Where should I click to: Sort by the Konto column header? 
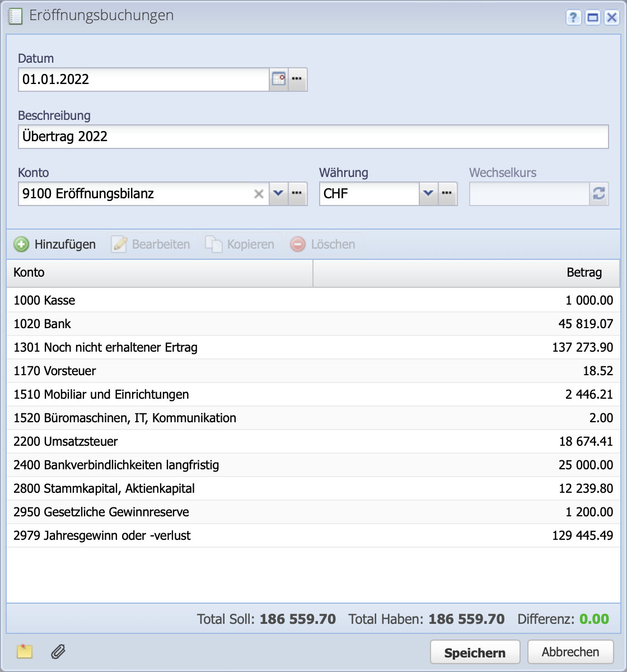click(160, 273)
